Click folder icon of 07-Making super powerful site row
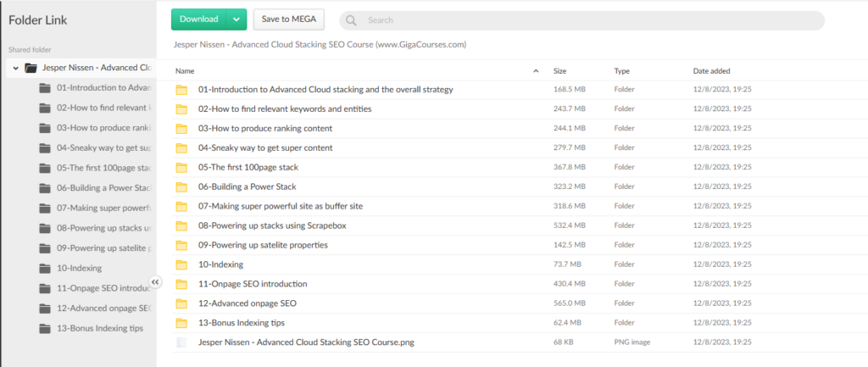This screenshot has width=868, height=367. click(181, 207)
